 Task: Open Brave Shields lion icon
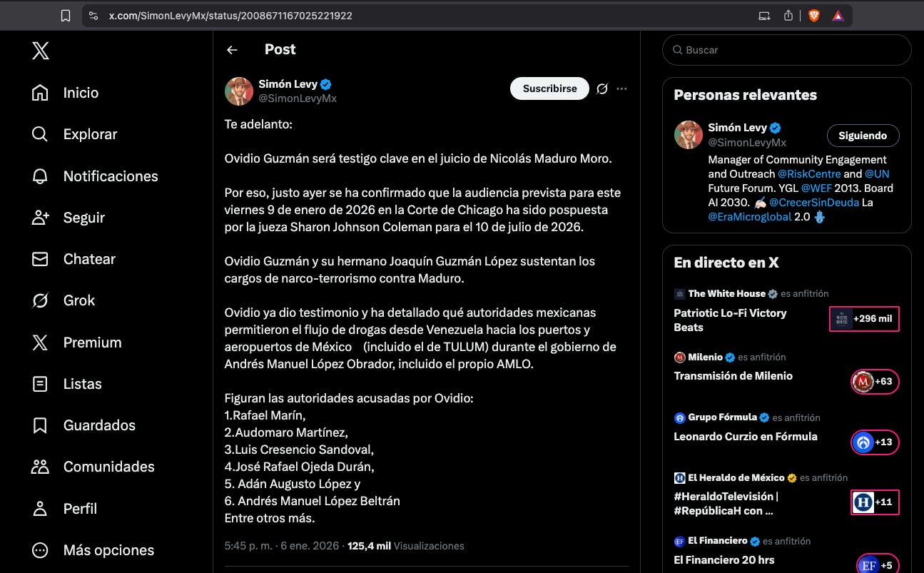pyautogui.click(x=814, y=16)
